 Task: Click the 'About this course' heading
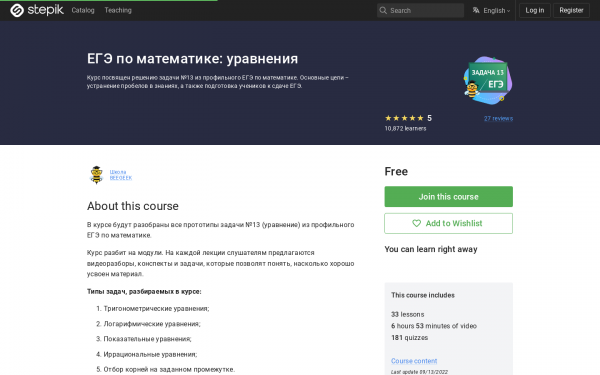click(133, 206)
